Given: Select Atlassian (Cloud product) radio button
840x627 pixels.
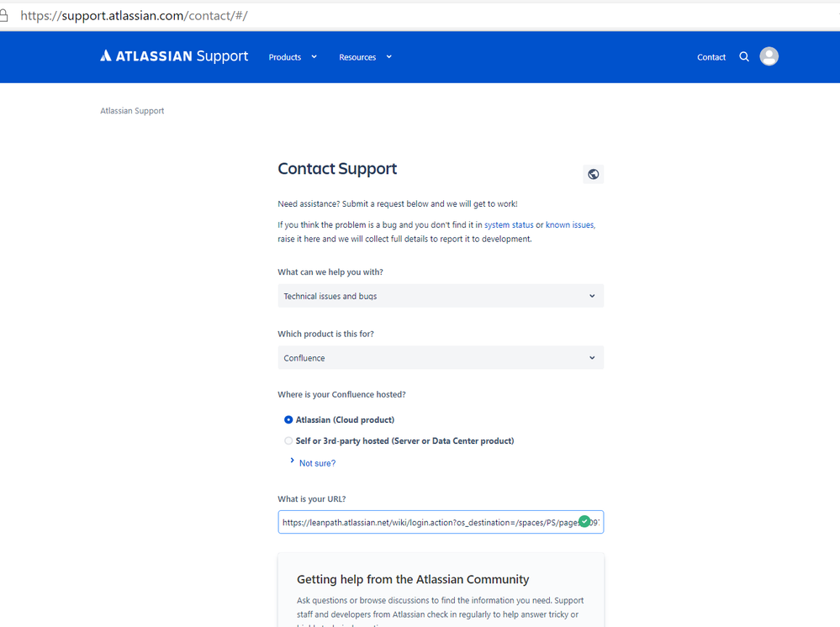Looking at the screenshot, I should pos(288,419).
